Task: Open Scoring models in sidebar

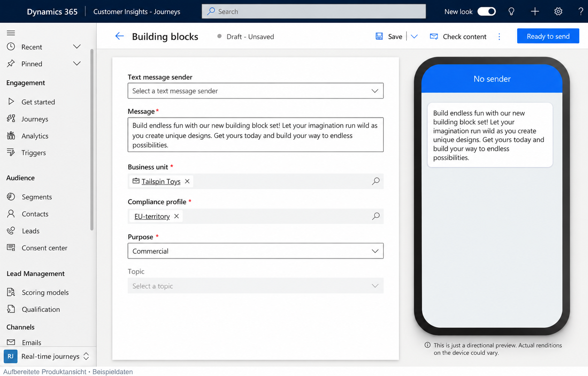Action: tap(45, 292)
